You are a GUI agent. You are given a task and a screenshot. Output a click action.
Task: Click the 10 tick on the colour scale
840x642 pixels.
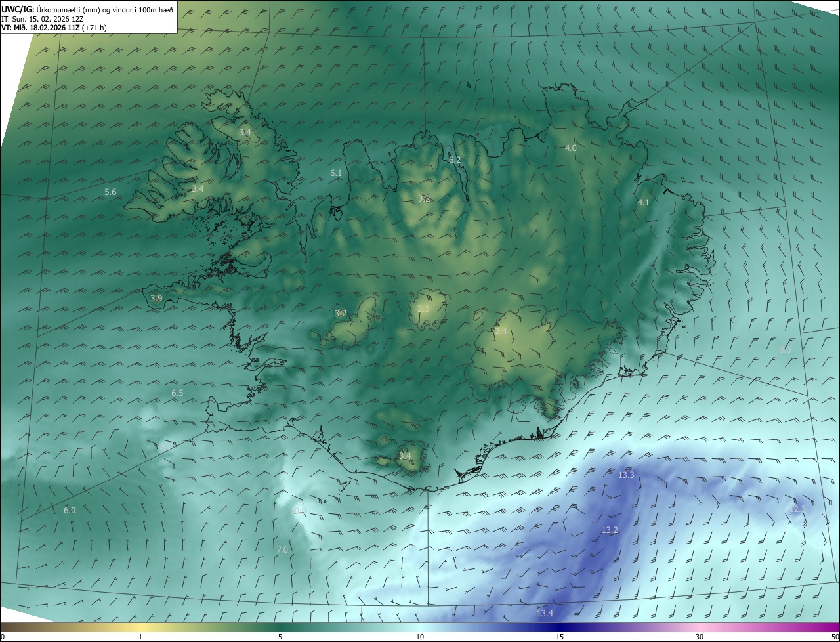(420, 637)
